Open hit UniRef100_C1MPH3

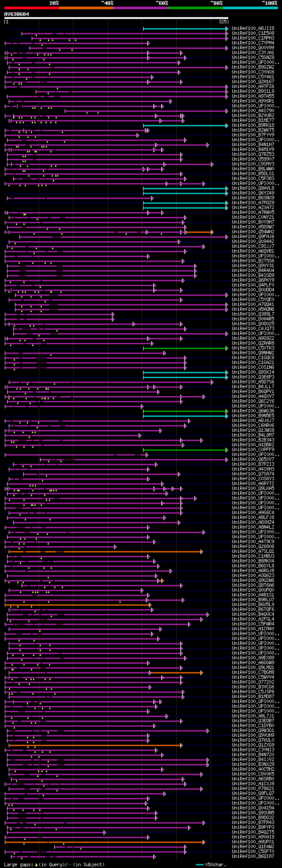pos(253,38)
